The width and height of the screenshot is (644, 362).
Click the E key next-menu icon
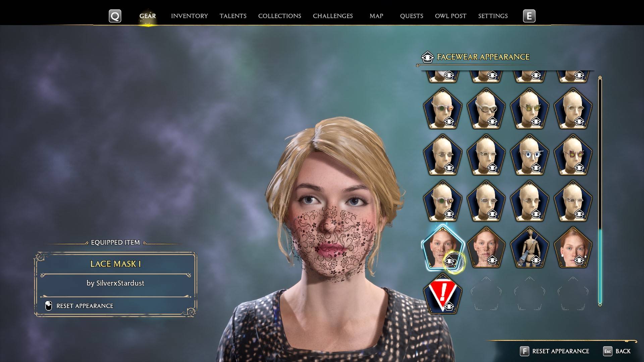[x=529, y=16]
